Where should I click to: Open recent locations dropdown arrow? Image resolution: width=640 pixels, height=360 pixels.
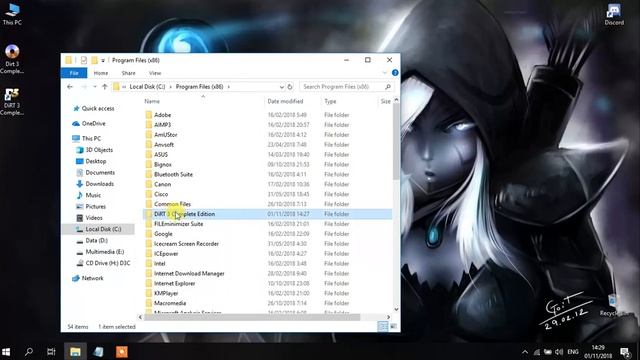95,87
